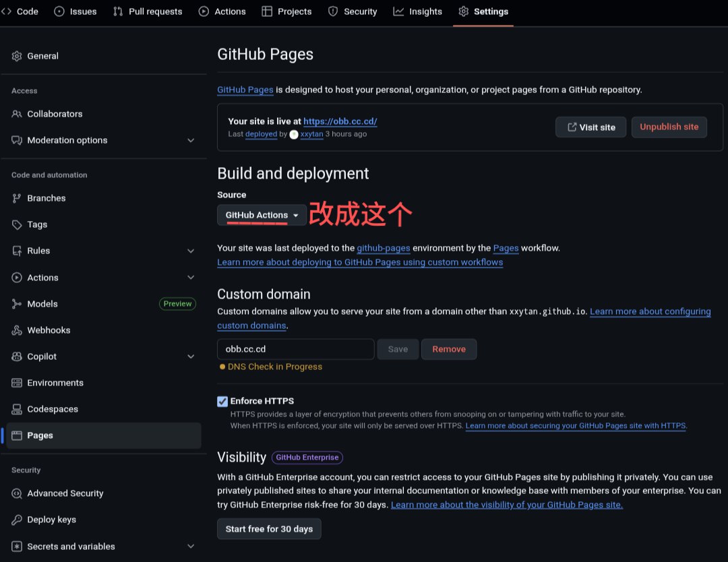This screenshot has height=562, width=728.
Task: Click the Branches icon in sidebar
Action: tap(17, 198)
